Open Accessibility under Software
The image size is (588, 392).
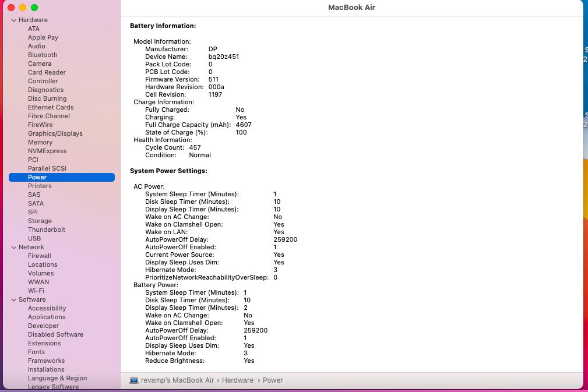click(47, 309)
